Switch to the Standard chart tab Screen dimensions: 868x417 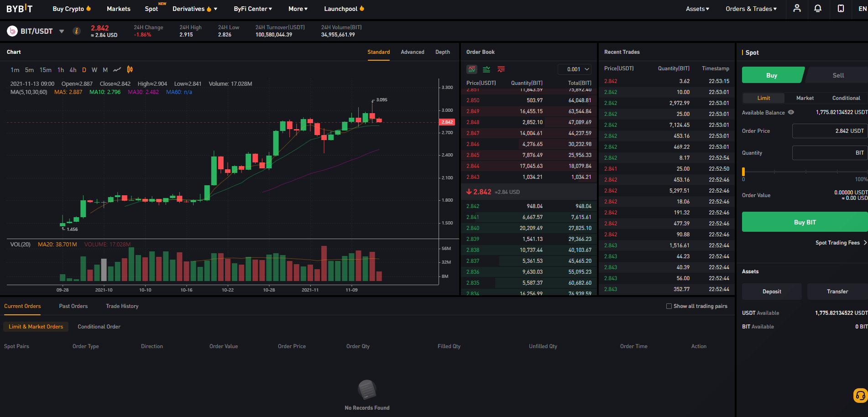click(379, 52)
